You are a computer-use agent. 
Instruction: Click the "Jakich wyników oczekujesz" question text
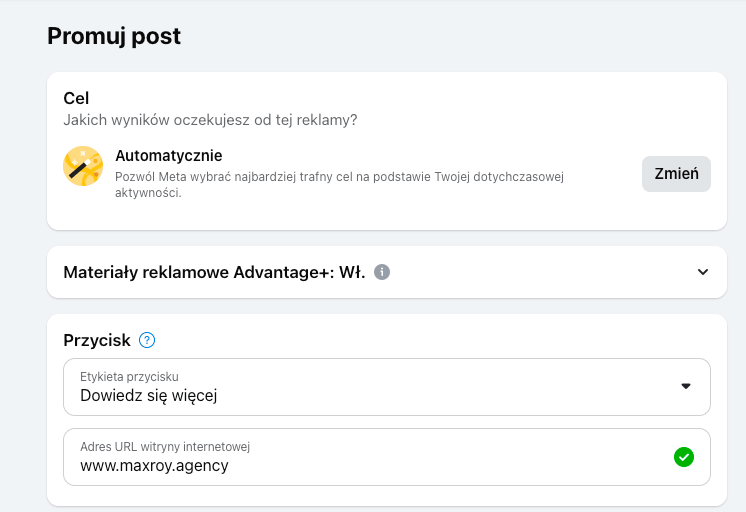[210, 120]
